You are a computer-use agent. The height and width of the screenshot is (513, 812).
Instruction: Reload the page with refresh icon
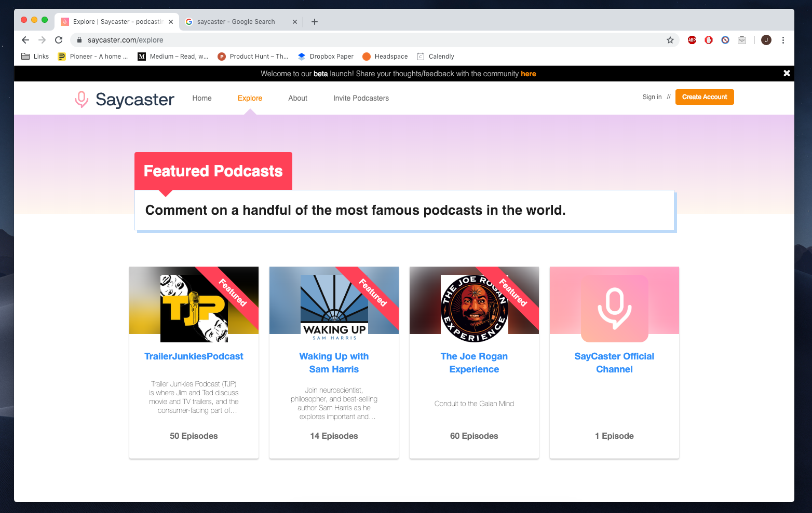coord(59,40)
